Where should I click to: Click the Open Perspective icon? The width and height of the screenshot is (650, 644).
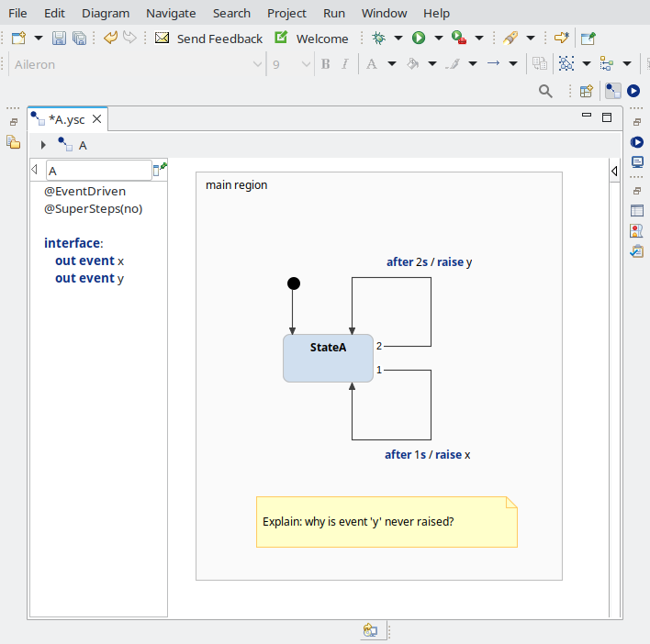point(586,91)
